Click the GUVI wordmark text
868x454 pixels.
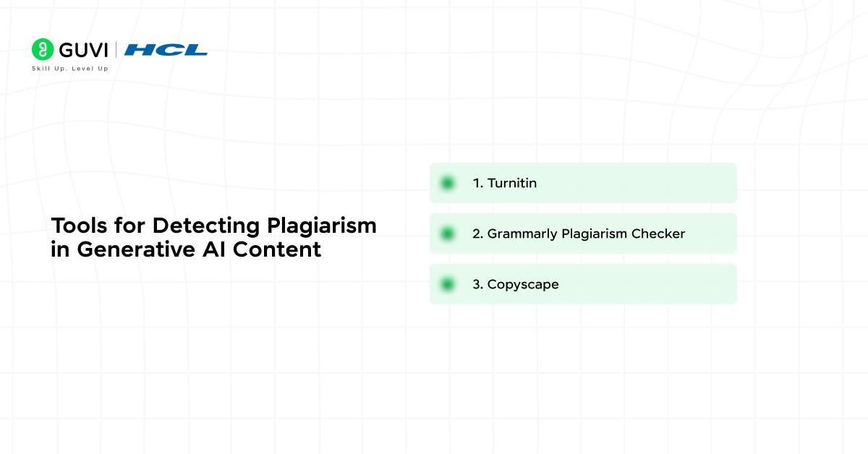point(83,50)
